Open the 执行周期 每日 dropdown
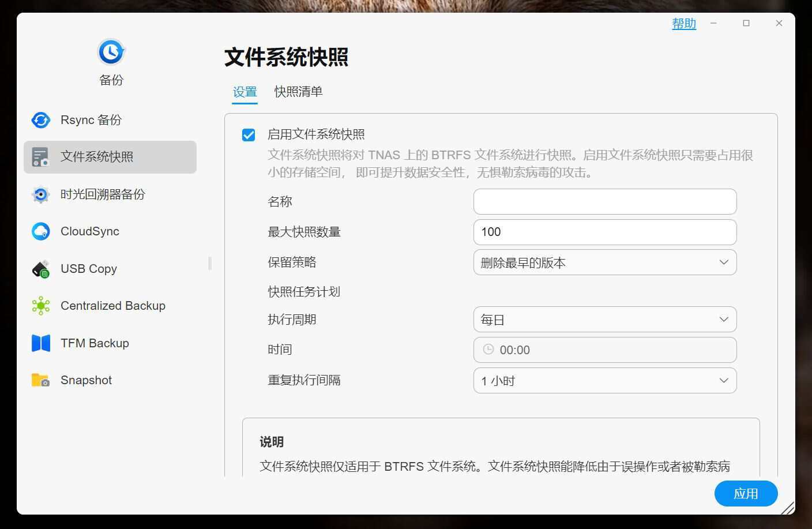Image resolution: width=812 pixels, height=529 pixels. click(605, 320)
